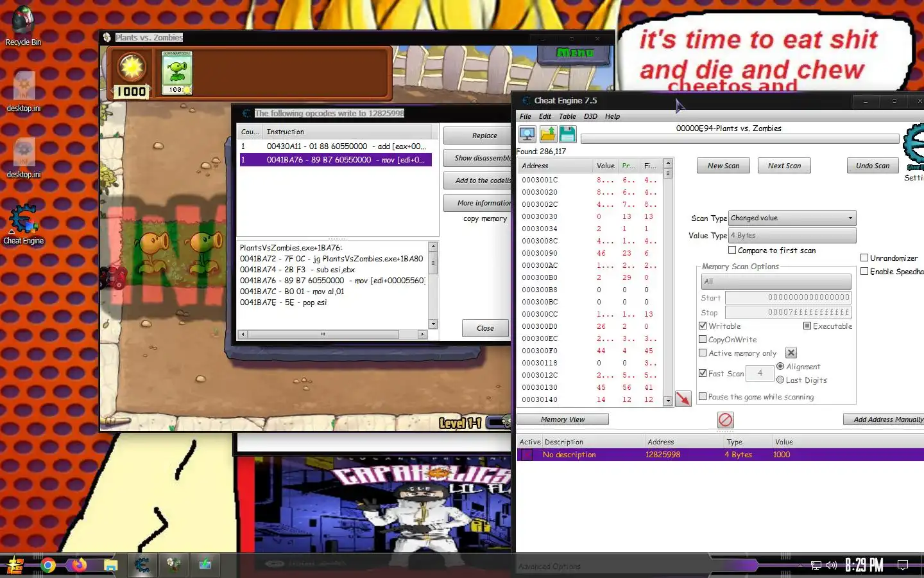Click the volume speaker tray icon
The image size is (924, 578).
click(x=832, y=565)
